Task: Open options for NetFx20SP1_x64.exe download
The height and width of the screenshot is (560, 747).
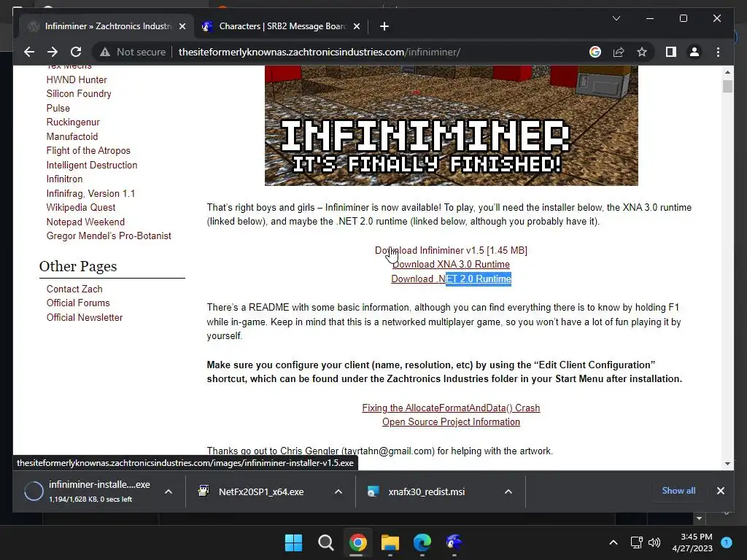Action: (x=338, y=491)
